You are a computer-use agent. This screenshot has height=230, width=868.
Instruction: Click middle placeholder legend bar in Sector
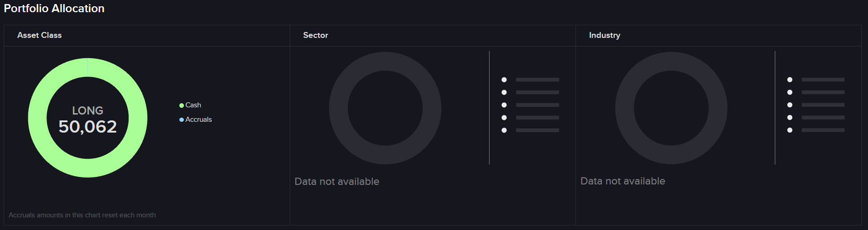538,105
